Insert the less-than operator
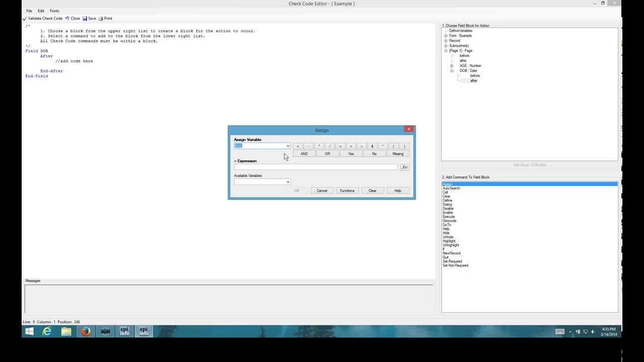The height and width of the screenshot is (362, 644). pos(351,146)
